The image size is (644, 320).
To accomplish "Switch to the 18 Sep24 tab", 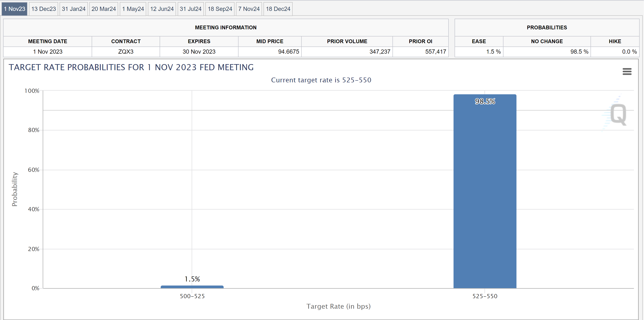I will coord(220,9).
